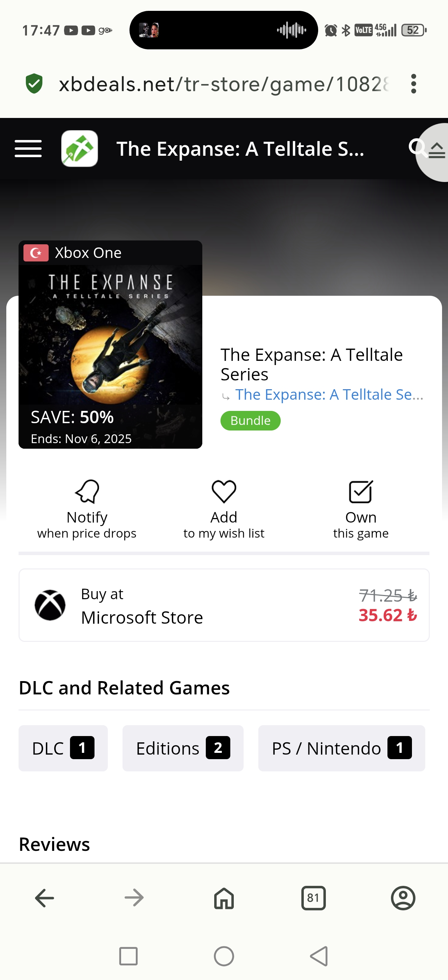Expand PS / Nintendo related section
The width and height of the screenshot is (448, 980).
click(341, 748)
